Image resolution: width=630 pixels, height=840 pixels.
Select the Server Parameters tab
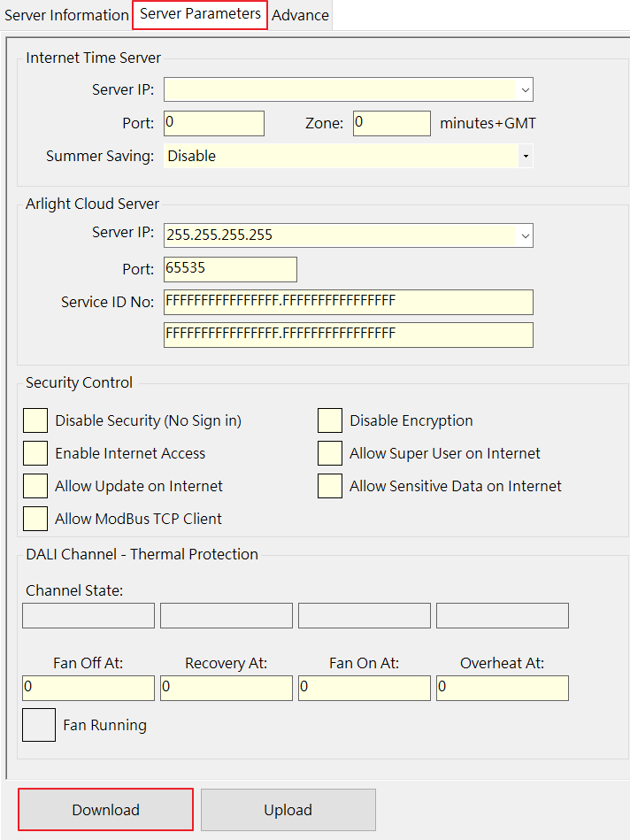200,14
